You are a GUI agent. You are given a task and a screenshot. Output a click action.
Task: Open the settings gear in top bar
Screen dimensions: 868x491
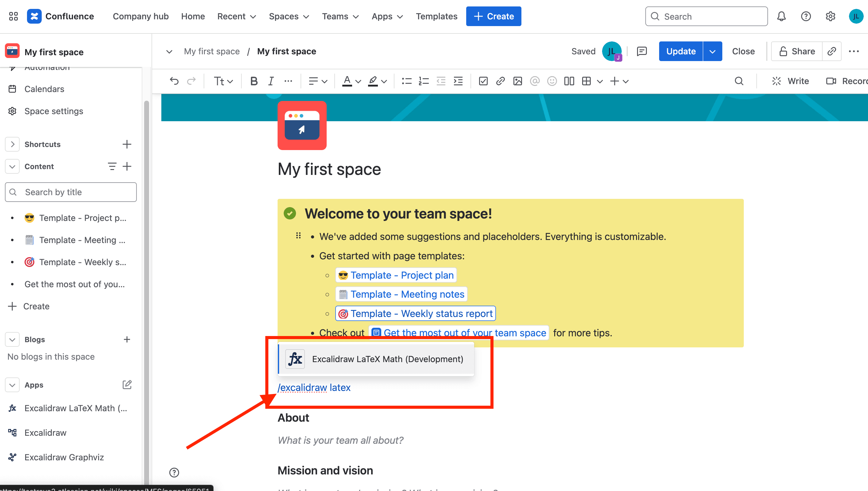click(831, 16)
